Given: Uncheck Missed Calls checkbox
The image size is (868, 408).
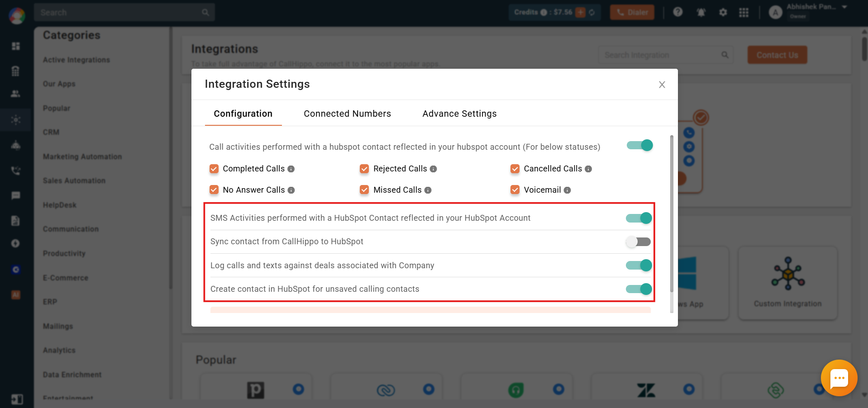Looking at the screenshot, I should (364, 190).
